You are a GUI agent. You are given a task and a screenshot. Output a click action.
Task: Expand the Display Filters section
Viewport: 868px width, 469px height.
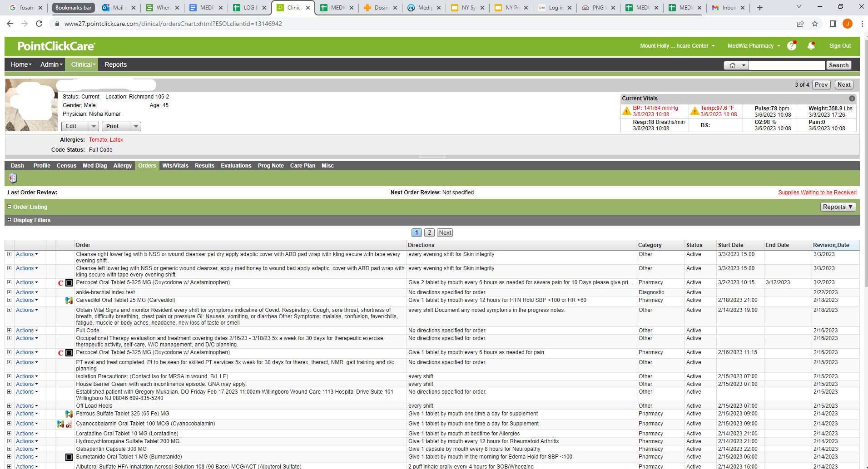click(x=9, y=220)
